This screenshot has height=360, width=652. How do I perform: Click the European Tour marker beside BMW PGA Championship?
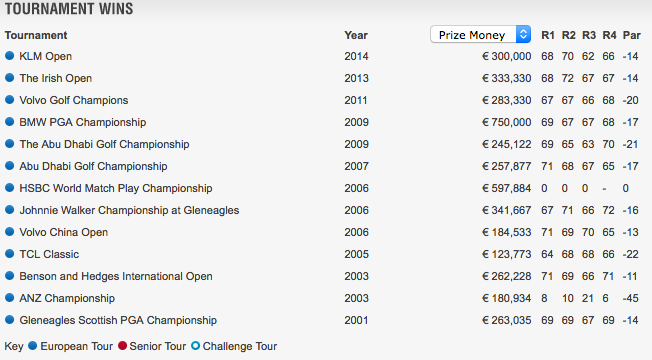pos(10,122)
